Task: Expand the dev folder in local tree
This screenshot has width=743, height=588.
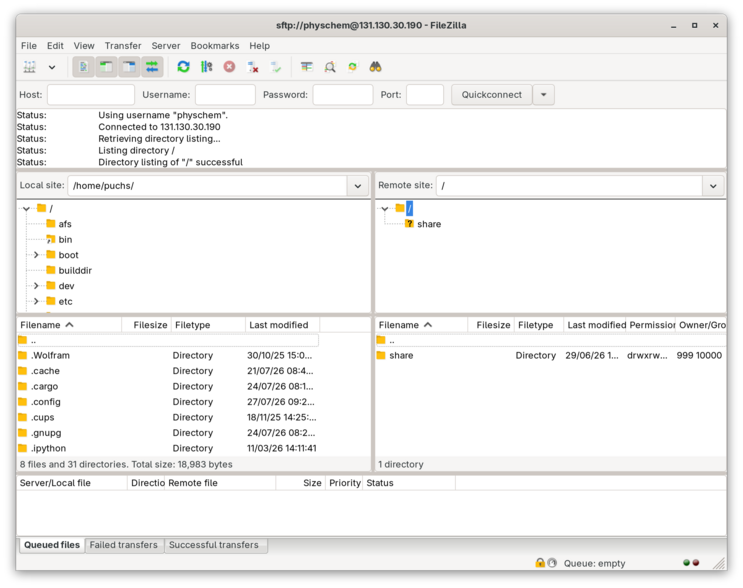Action: point(36,286)
